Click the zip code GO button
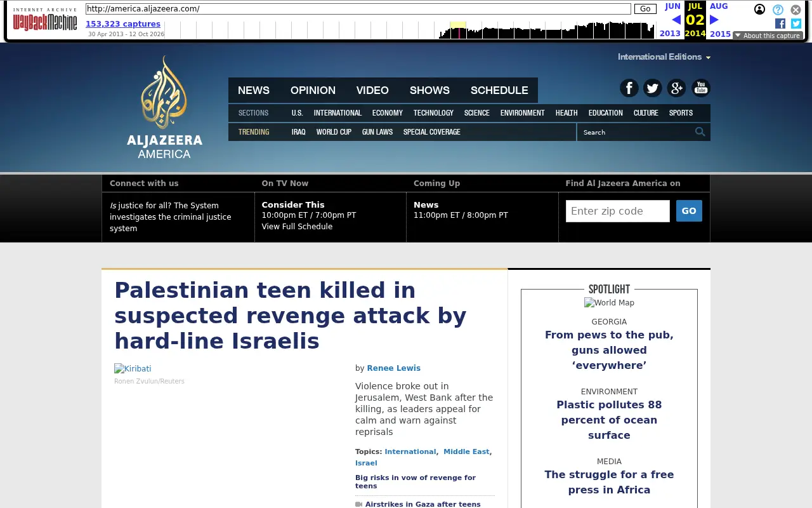 pos(689,211)
